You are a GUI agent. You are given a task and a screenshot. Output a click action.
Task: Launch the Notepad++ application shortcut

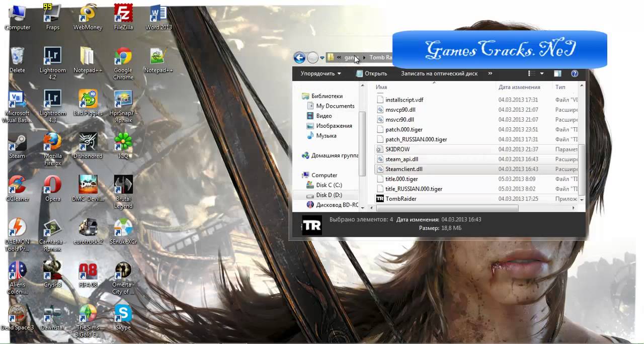coord(158,60)
